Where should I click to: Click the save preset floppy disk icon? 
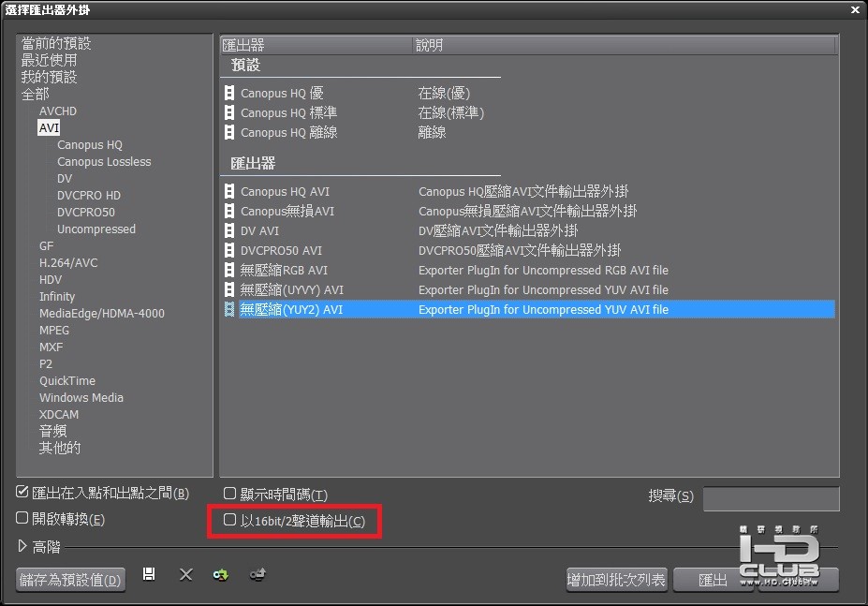click(149, 574)
